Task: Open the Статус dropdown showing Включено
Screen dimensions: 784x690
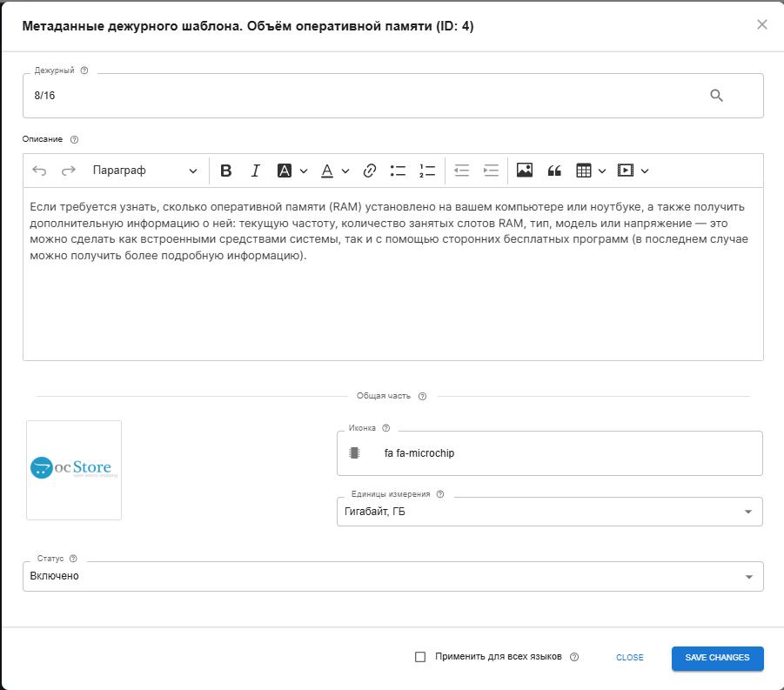Action: pyautogui.click(x=748, y=575)
